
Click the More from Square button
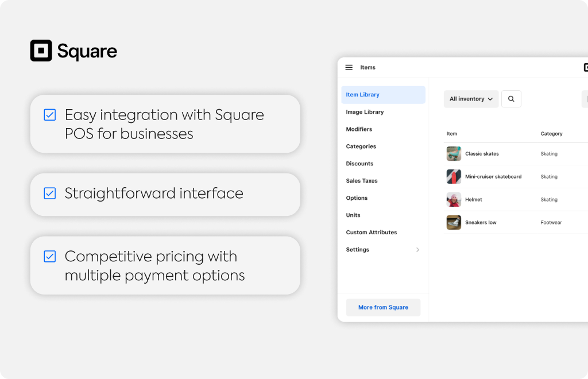[x=383, y=307]
